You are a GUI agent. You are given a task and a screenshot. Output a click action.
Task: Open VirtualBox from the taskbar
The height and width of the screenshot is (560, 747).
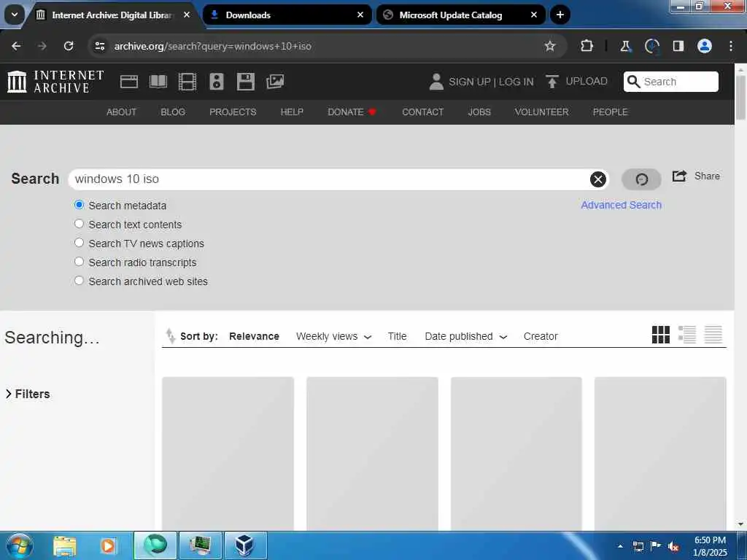[x=245, y=545]
